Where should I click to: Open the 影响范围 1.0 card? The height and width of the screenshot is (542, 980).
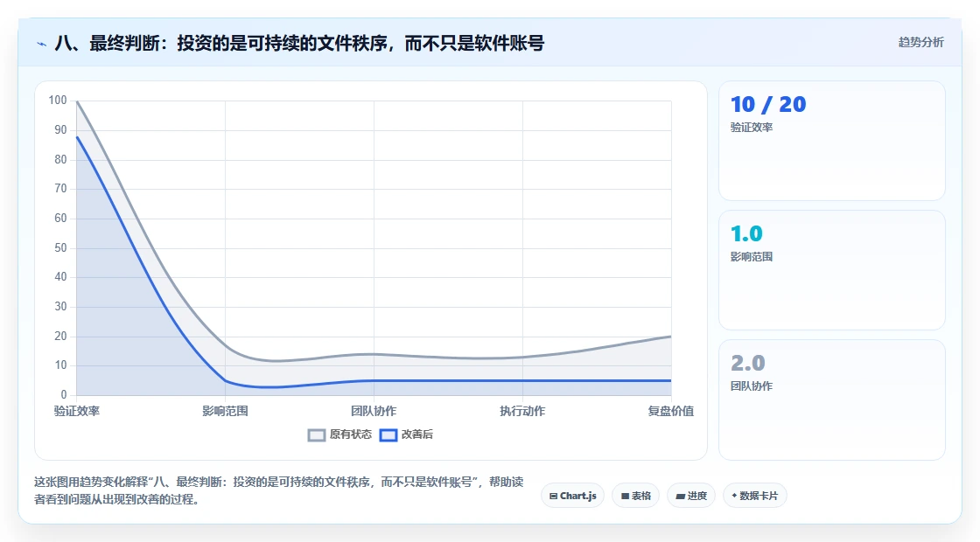832,270
